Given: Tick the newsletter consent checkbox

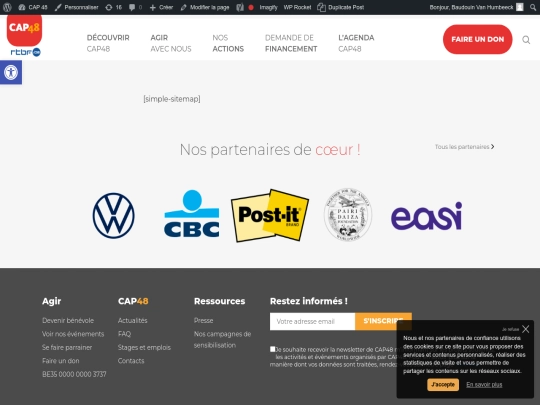Looking at the screenshot, I should 272,349.
